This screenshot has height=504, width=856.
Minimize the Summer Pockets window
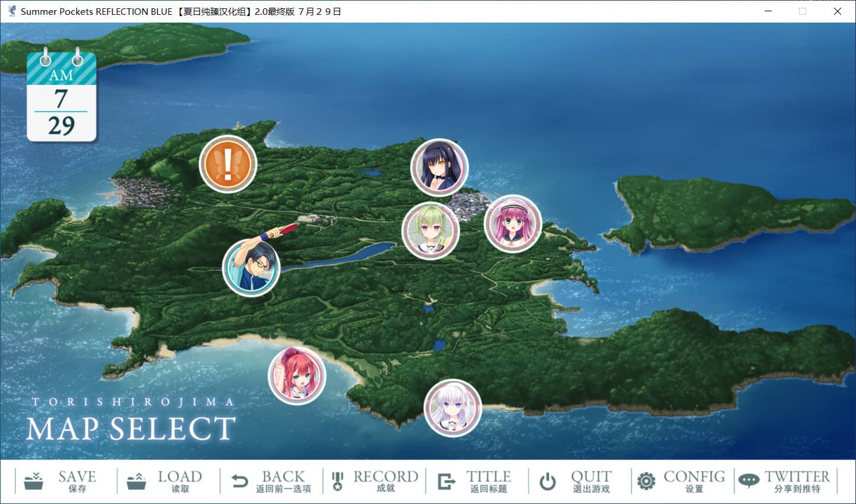pos(768,11)
